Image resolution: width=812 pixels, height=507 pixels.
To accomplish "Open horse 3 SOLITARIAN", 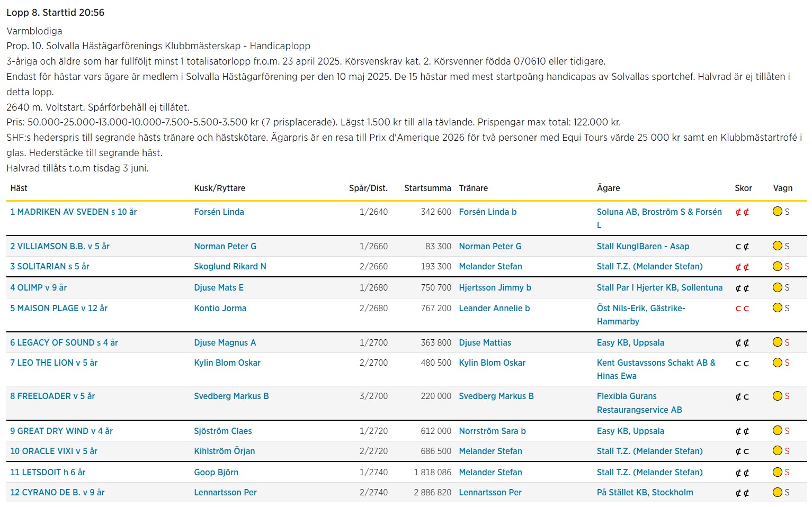I will pyautogui.click(x=50, y=266).
